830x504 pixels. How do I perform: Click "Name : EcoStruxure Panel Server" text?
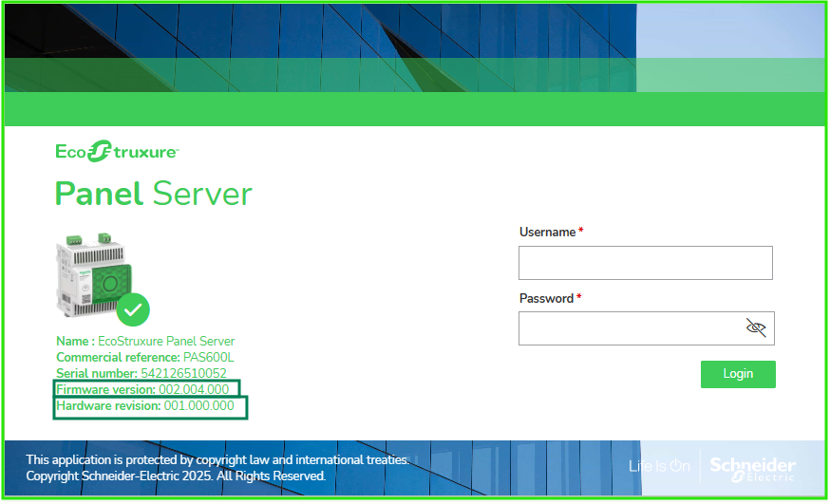click(145, 341)
